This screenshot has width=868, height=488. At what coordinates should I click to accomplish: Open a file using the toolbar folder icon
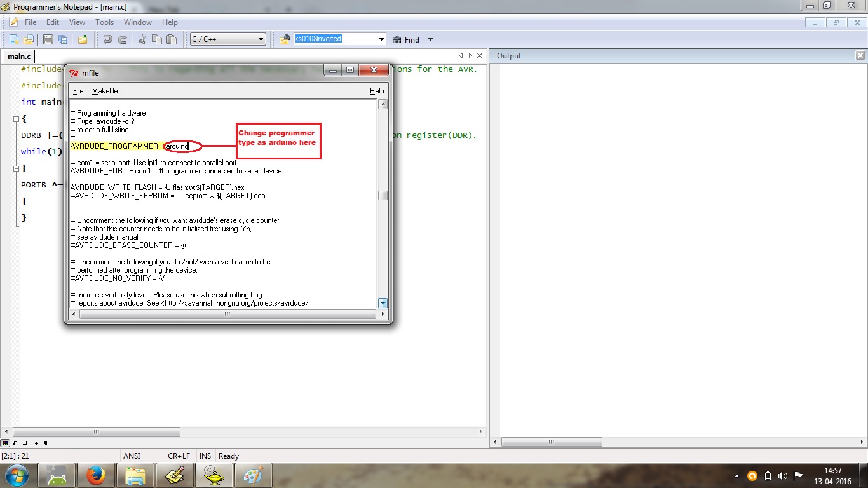coord(28,39)
